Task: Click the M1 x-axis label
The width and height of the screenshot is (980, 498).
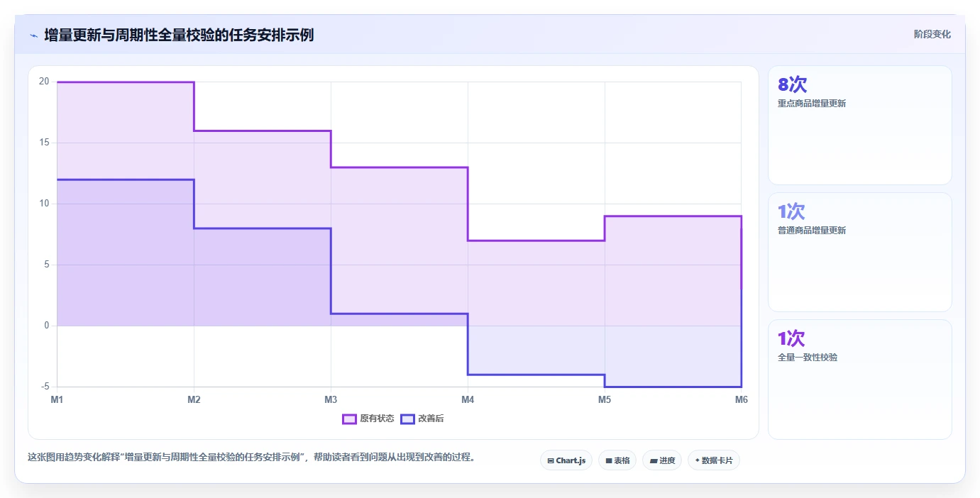Action: pyautogui.click(x=57, y=399)
